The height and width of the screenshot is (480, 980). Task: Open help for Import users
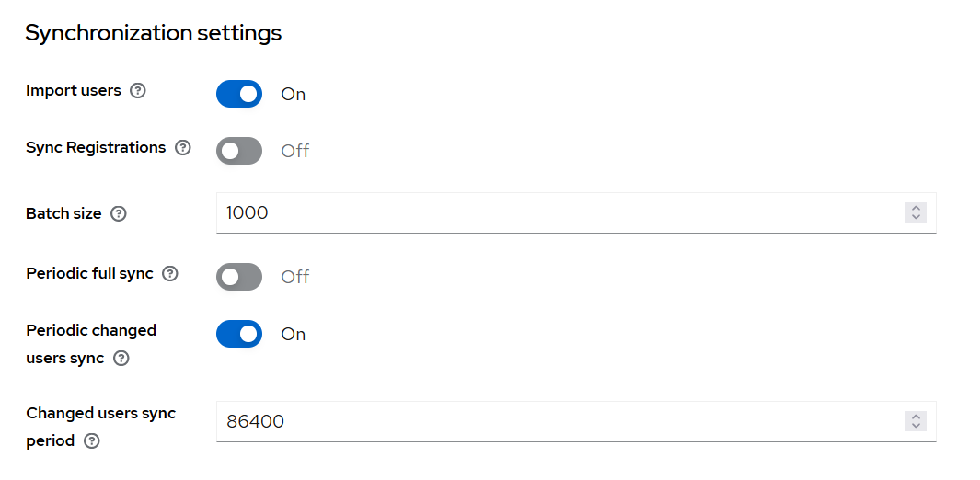click(138, 91)
